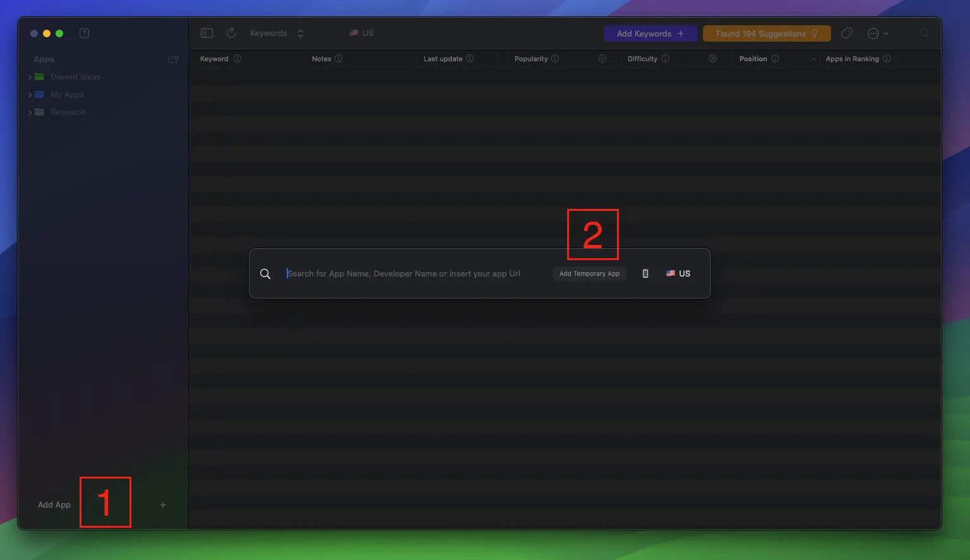This screenshot has height=560, width=970.
Task: Click the new folder icon beside Apps
Action: click(x=172, y=59)
